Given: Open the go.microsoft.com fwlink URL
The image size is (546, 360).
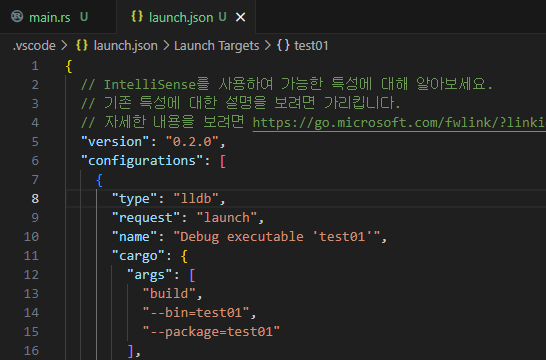Looking at the screenshot, I should (399, 123).
